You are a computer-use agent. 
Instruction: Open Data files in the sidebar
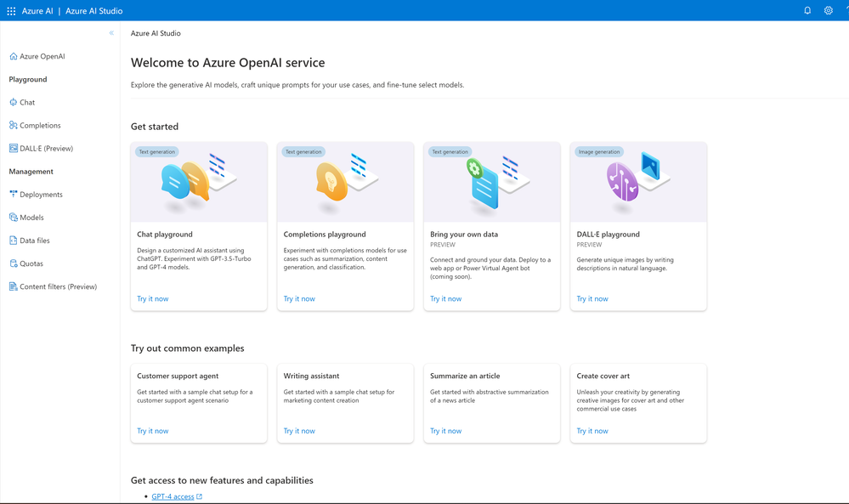tap(35, 241)
